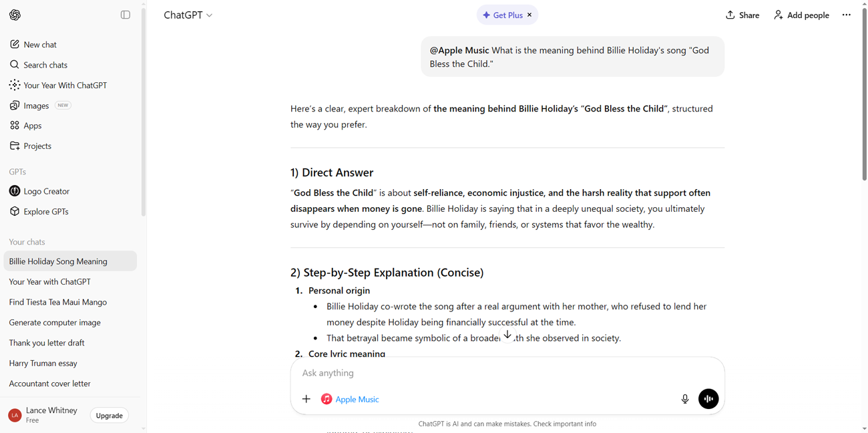This screenshot has height=433, width=868.
Task: Open the three-dot more options menu
Action: click(x=846, y=15)
